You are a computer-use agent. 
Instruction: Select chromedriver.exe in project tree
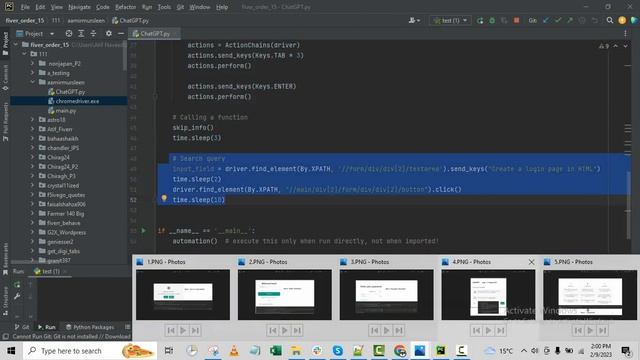(73, 101)
